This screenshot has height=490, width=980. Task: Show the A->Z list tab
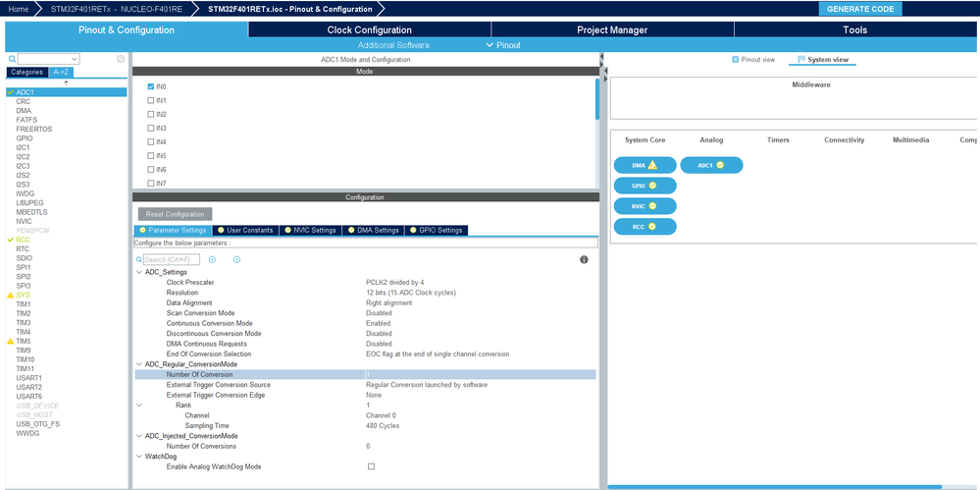[x=61, y=72]
